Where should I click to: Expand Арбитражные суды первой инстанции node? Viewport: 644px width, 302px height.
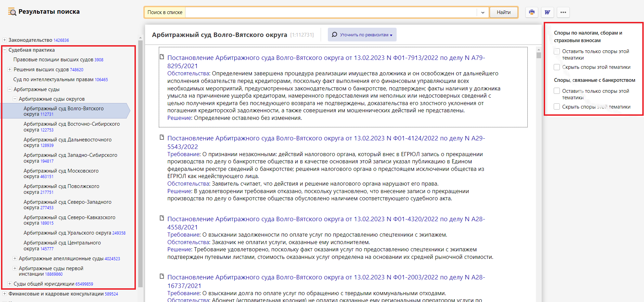[15, 268]
